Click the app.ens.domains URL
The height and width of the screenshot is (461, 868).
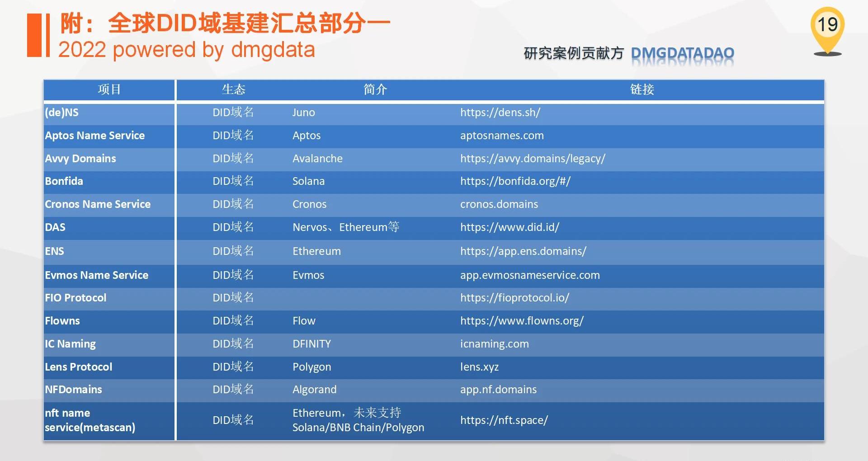point(523,251)
